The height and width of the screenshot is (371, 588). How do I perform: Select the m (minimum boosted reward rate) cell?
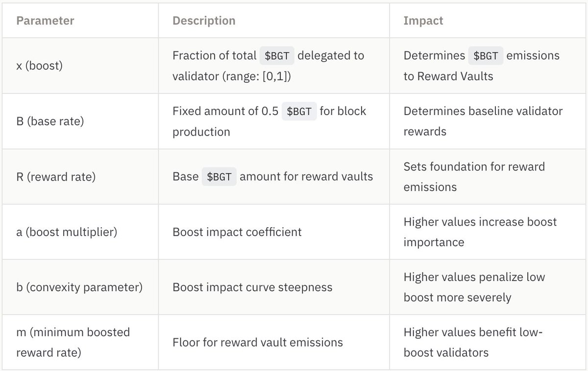73,342
